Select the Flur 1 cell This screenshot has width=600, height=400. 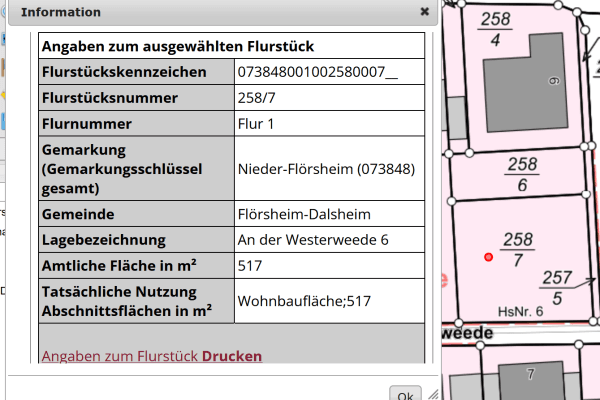(329, 124)
